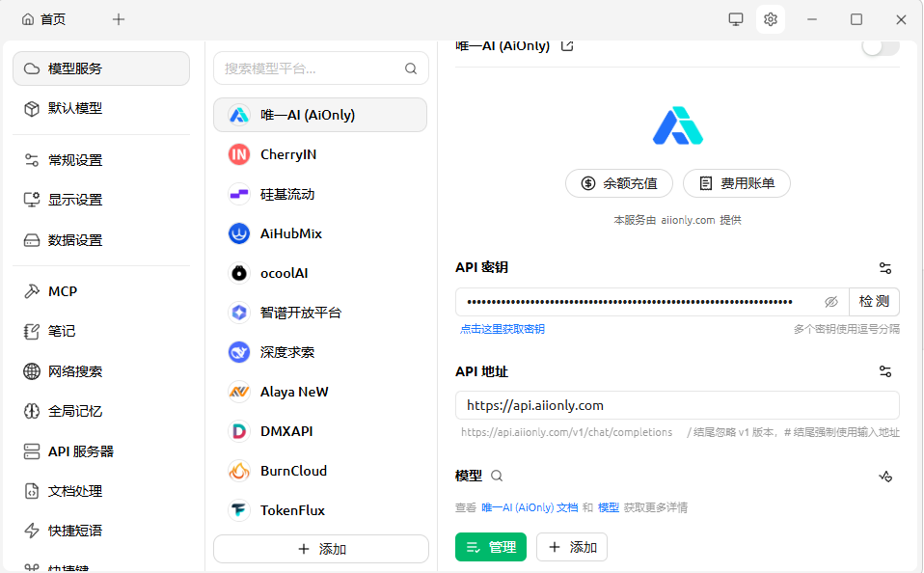
Task: Toggle API key visibility eye icon
Action: 830,302
